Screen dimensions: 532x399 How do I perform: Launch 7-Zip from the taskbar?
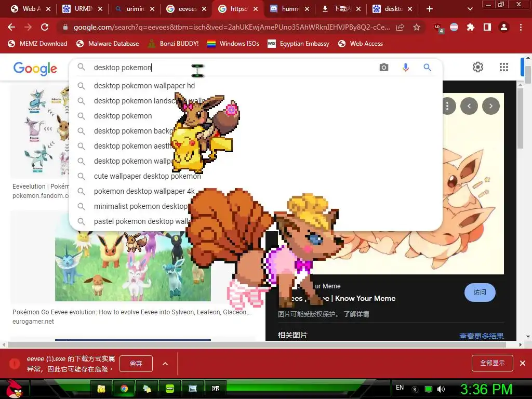tap(216, 389)
